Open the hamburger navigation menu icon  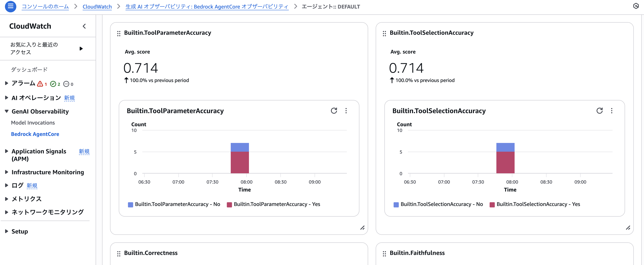coord(10,6)
